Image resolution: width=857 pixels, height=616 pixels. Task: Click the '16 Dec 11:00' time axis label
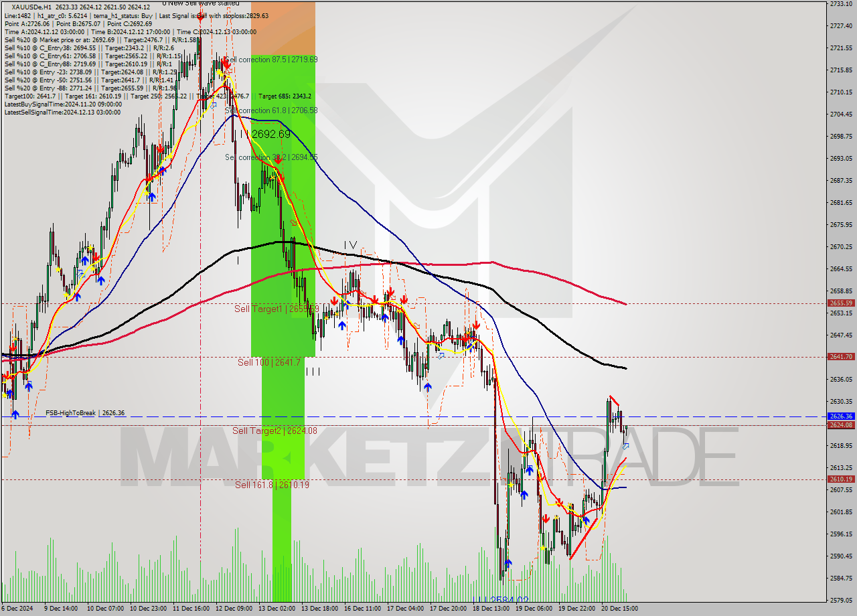coord(362,609)
